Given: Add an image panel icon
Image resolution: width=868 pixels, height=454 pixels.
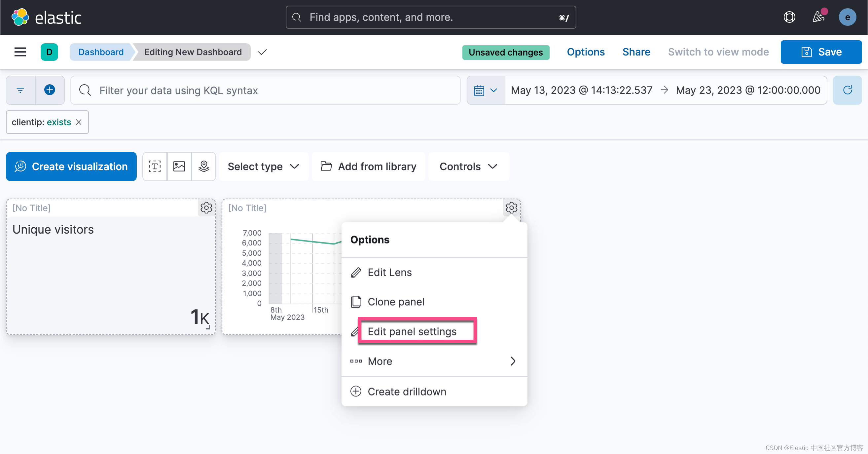Looking at the screenshot, I should click(179, 167).
